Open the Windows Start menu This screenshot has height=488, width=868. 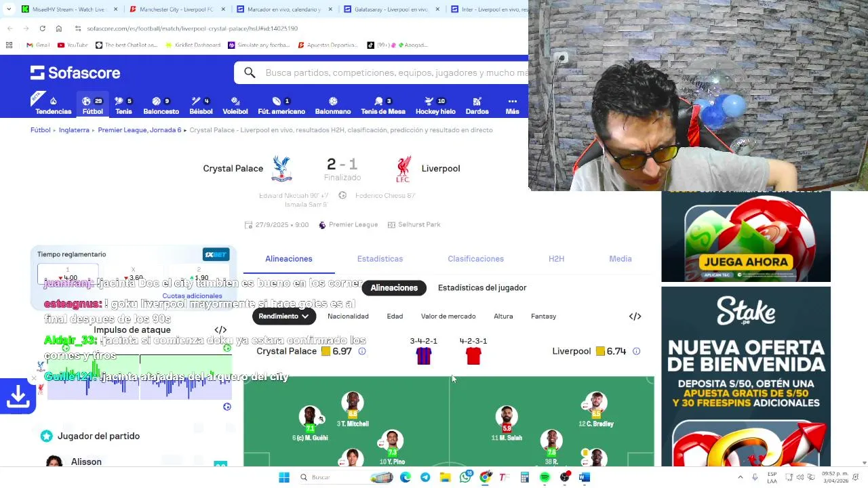(284, 478)
